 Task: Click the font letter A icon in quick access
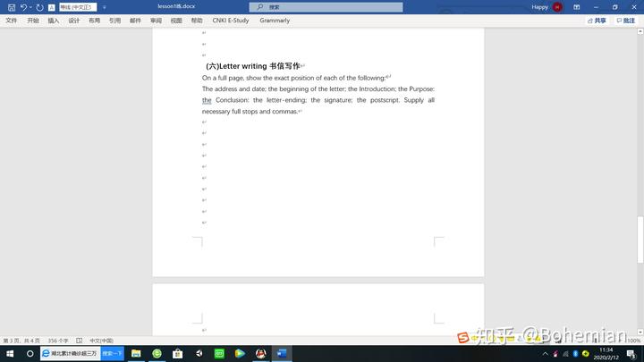coord(52,7)
